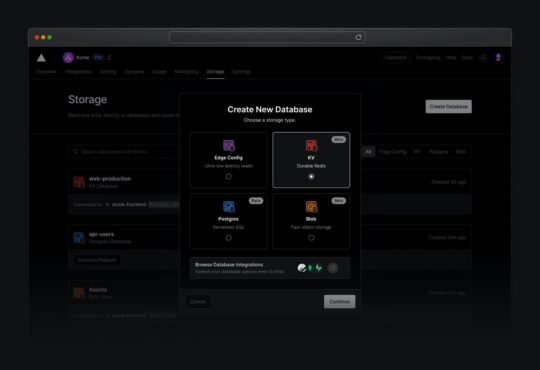Click Cancel in the Create Database dialog

(x=198, y=301)
